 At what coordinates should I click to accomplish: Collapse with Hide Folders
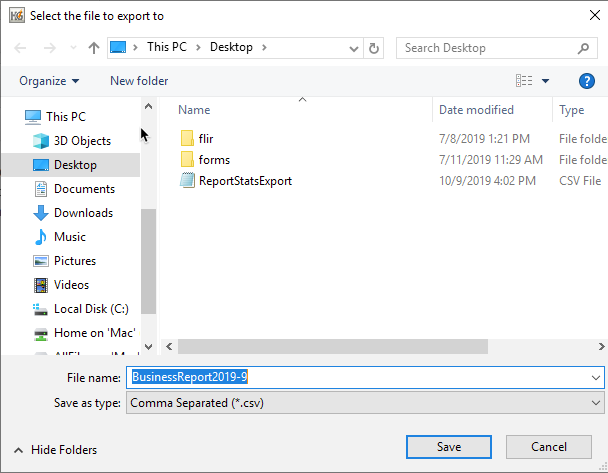click(x=55, y=450)
